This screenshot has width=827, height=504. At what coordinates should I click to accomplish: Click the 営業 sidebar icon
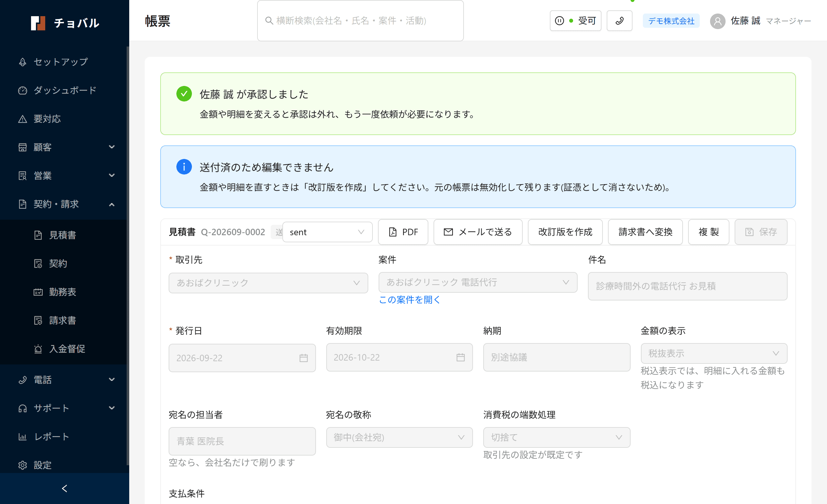23,176
